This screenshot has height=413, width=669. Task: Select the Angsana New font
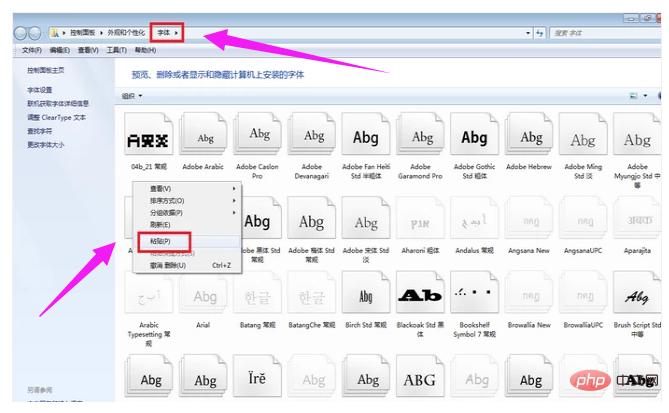coord(529,225)
